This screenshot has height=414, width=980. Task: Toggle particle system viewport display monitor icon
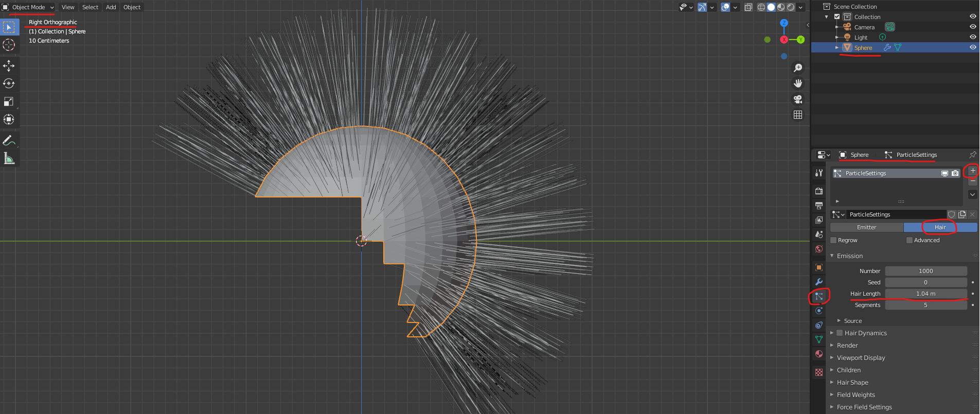pos(945,173)
